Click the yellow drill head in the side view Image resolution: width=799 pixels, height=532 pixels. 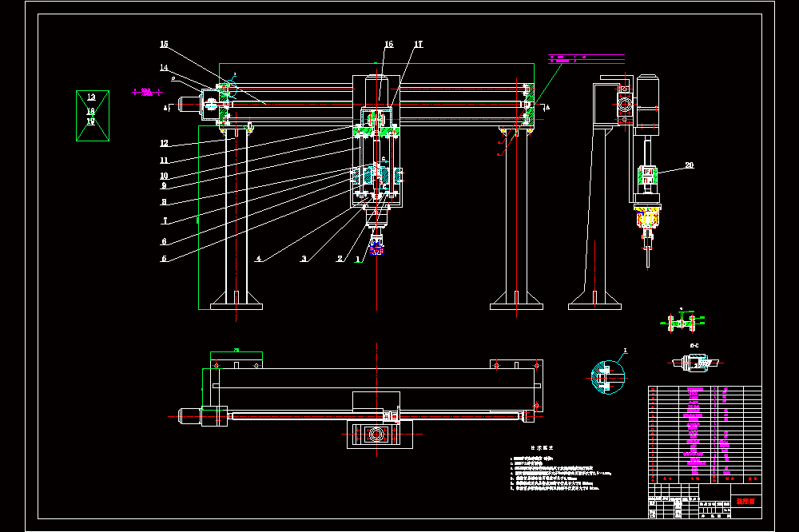coord(647,216)
